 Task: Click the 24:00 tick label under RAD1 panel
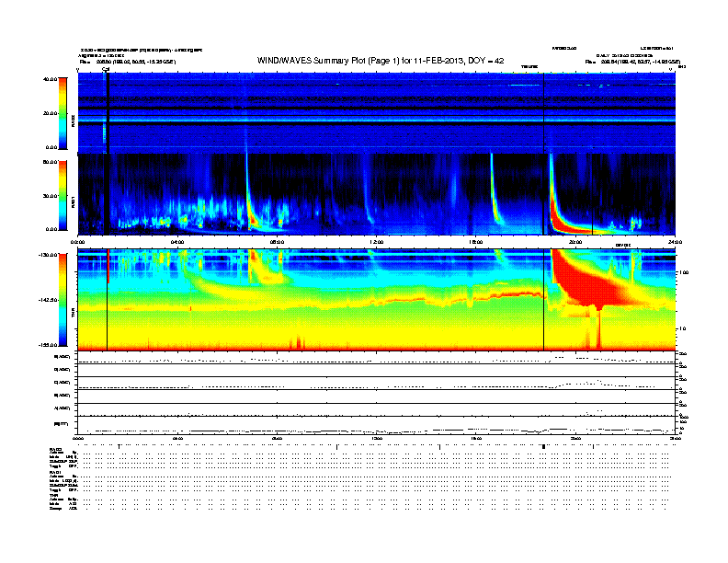point(674,242)
